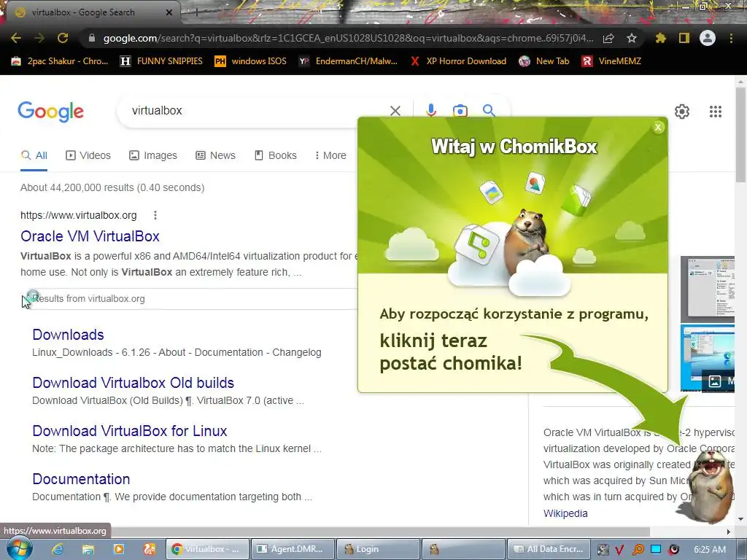The width and height of the screenshot is (747, 560).
Task: Follow the Wikipedia link in knowledge panel
Action: click(x=565, y=513)
